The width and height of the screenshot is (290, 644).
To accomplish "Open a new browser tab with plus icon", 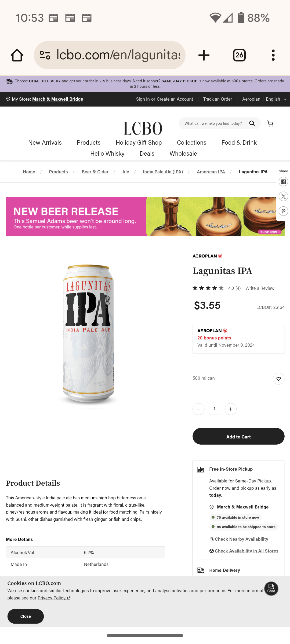I will (x=204, y=55).
